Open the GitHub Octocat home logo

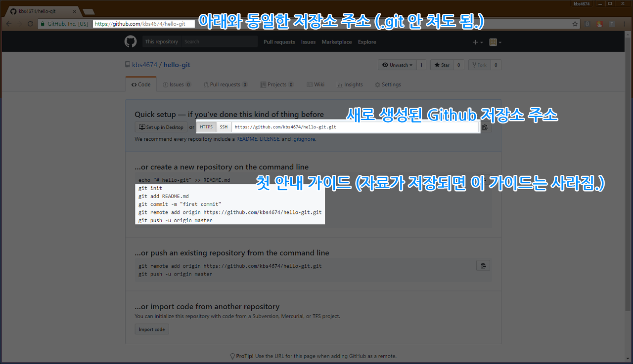coord(131,41)
